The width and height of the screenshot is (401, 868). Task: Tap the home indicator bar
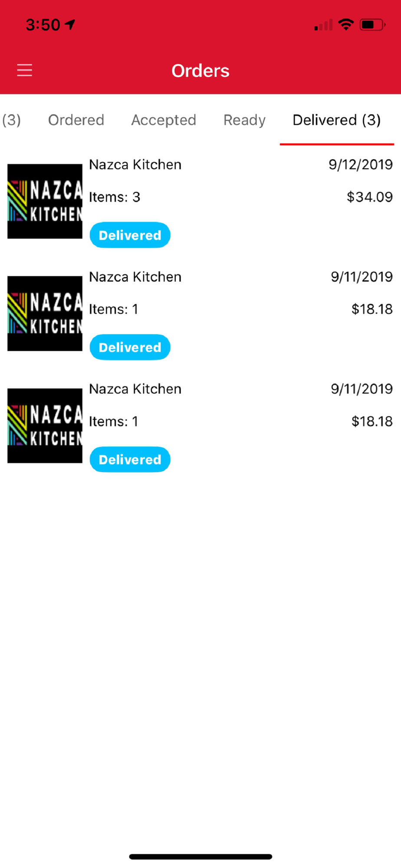(x=200, y=857)
